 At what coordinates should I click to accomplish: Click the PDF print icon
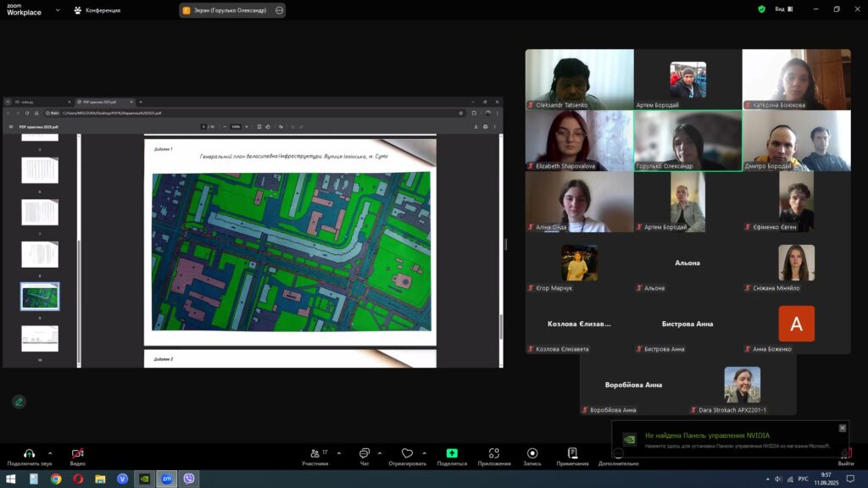485,127
